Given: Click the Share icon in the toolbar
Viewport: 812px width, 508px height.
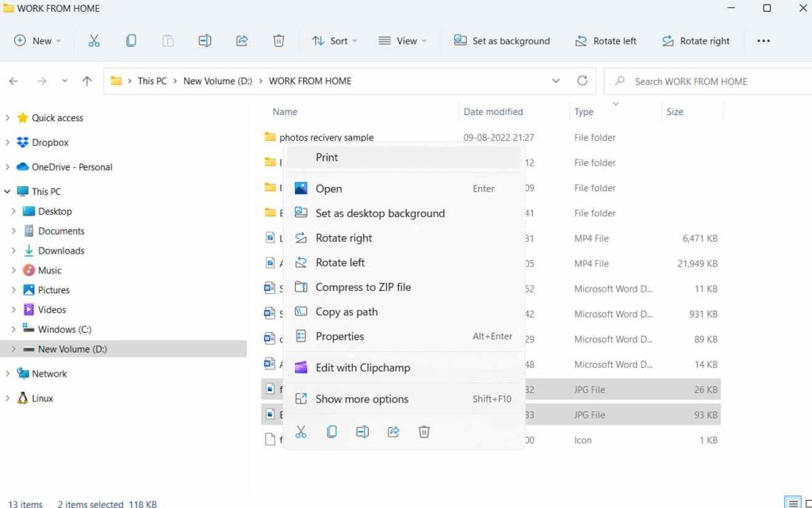Looking at the screenshot, I should (242, 41).
